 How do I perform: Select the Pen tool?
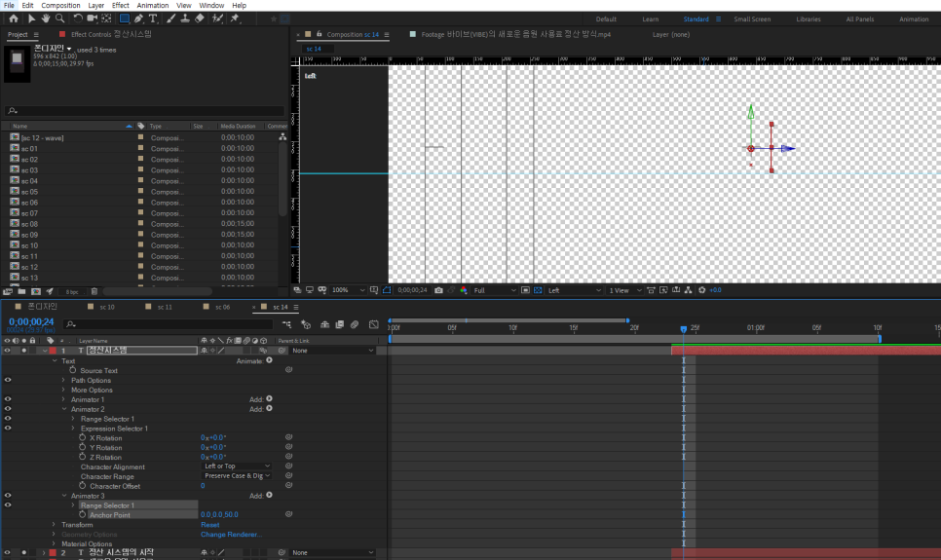[138, 19]
